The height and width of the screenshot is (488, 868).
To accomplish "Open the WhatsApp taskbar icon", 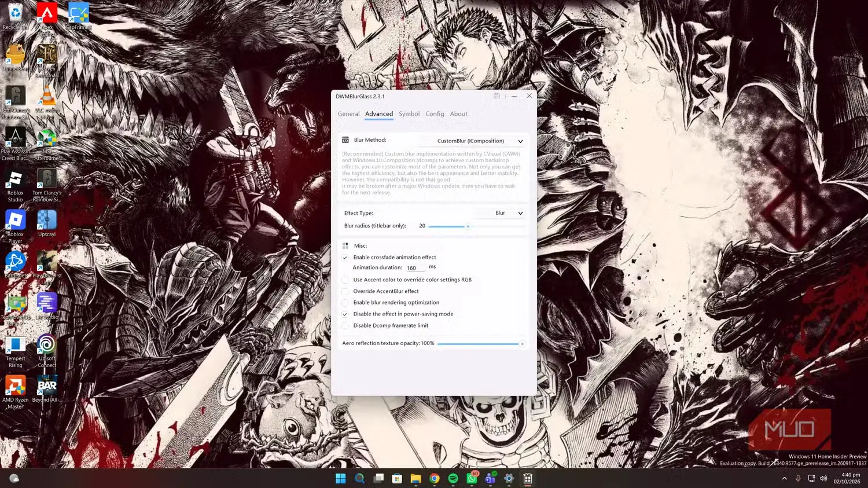I will pos(472,478).
